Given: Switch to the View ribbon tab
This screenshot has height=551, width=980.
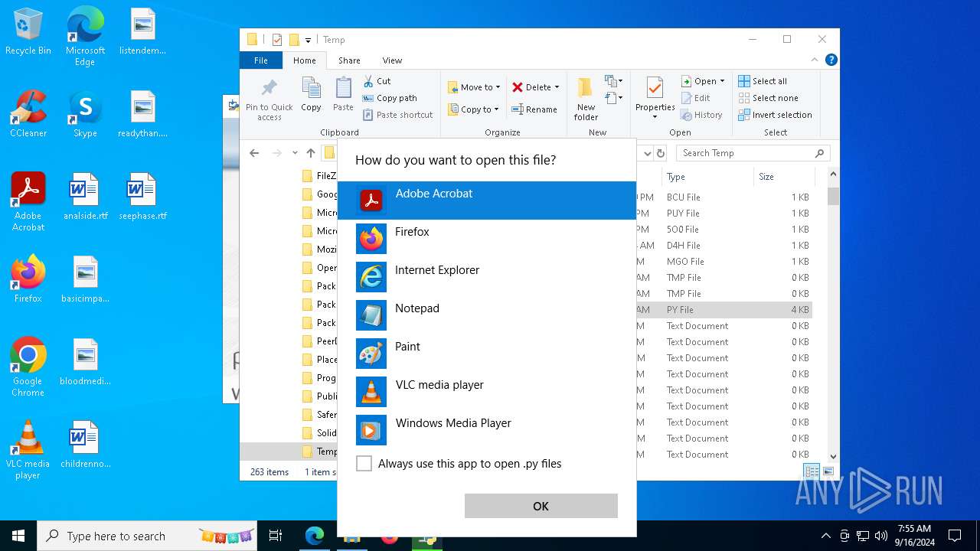Looking at the screenshot, I should pos(392,60).
